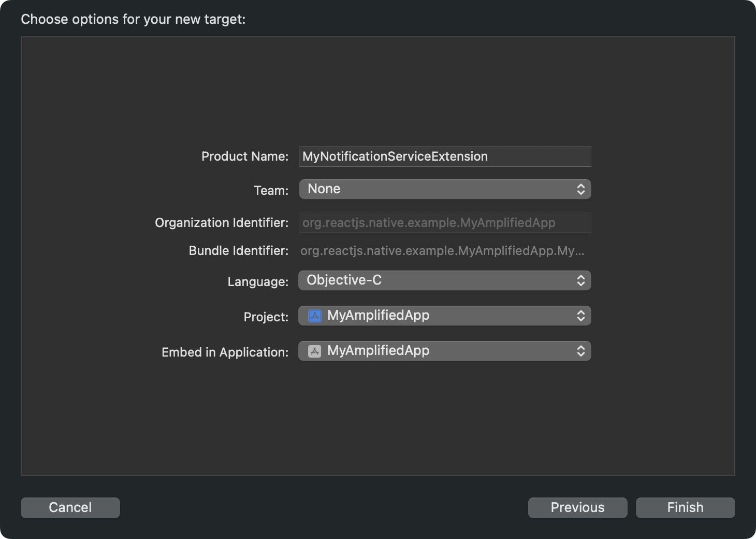The image size is (756, 539).
Task: Click the Product Name label
Action: coord(245,157)
